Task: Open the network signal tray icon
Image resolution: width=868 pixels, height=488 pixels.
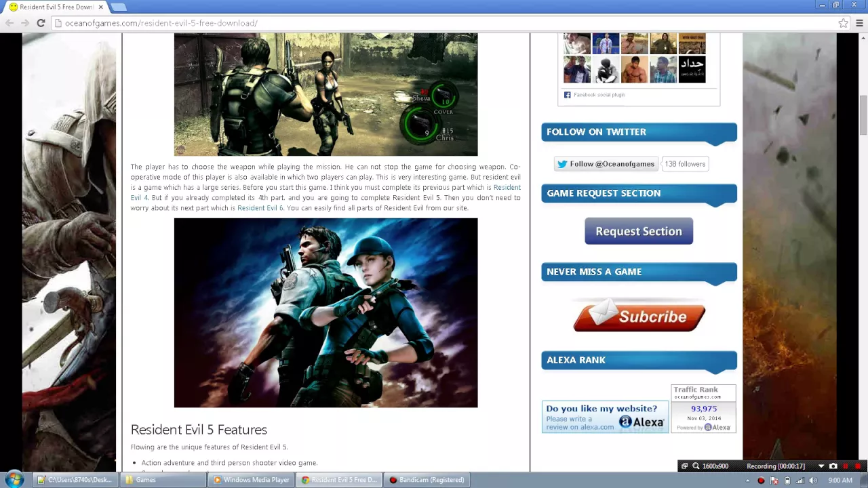Action: (799, 481)
